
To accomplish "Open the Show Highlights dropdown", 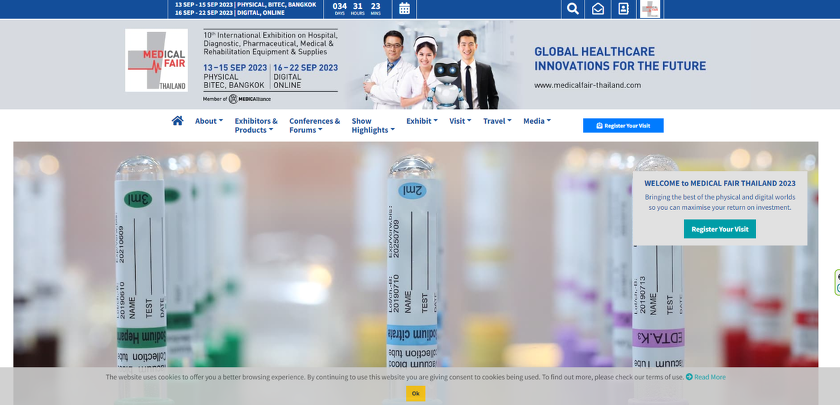I will click(x=372, y=125).
